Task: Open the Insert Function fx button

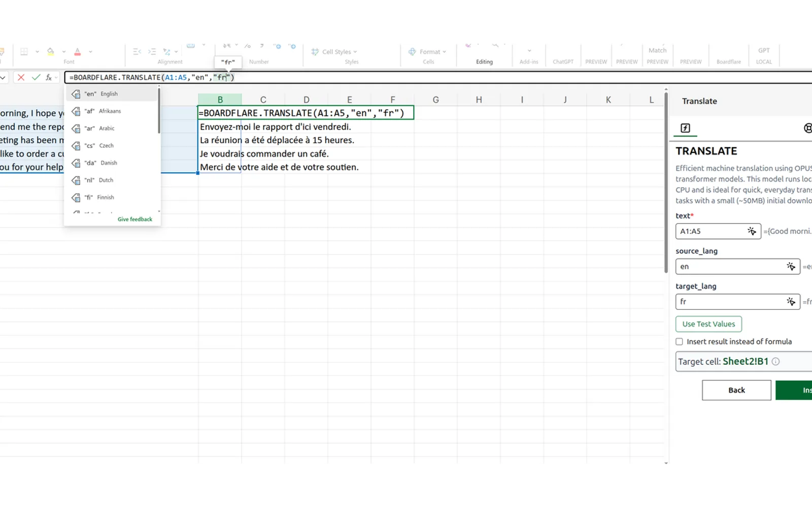Action: [x=49, y=77]
